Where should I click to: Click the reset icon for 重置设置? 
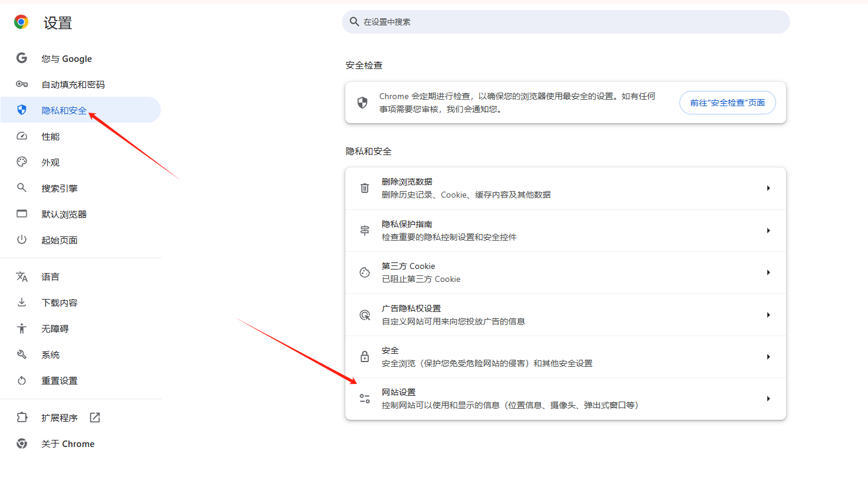pos(22,380)
